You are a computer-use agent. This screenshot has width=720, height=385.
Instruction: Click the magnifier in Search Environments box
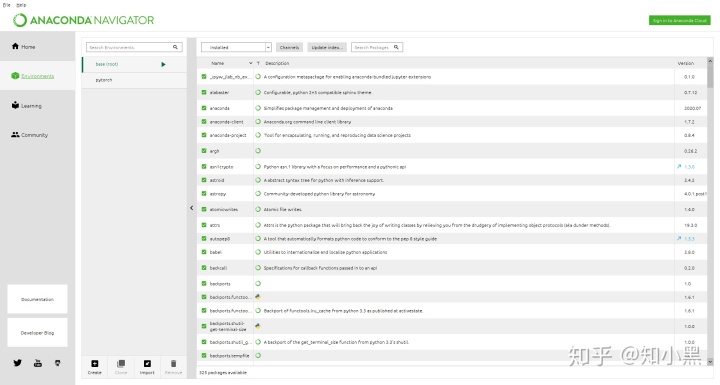click(175, 47)
